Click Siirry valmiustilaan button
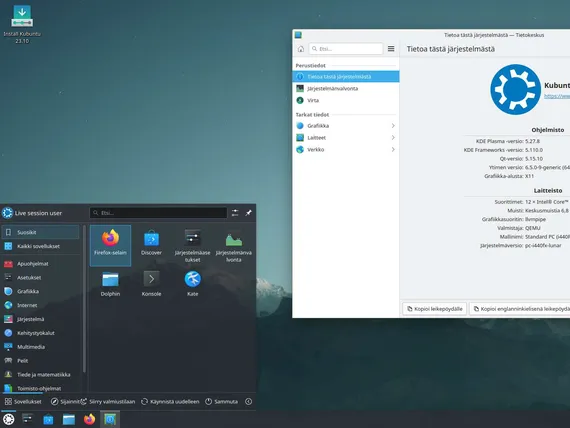The width and height of the screenshot is (570, 428). [x=108, y=401]
